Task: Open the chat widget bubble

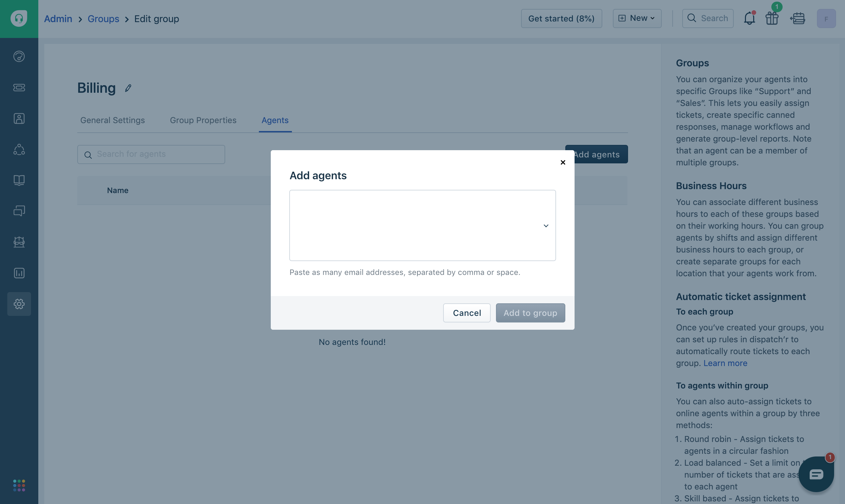Action: [816, 474]
